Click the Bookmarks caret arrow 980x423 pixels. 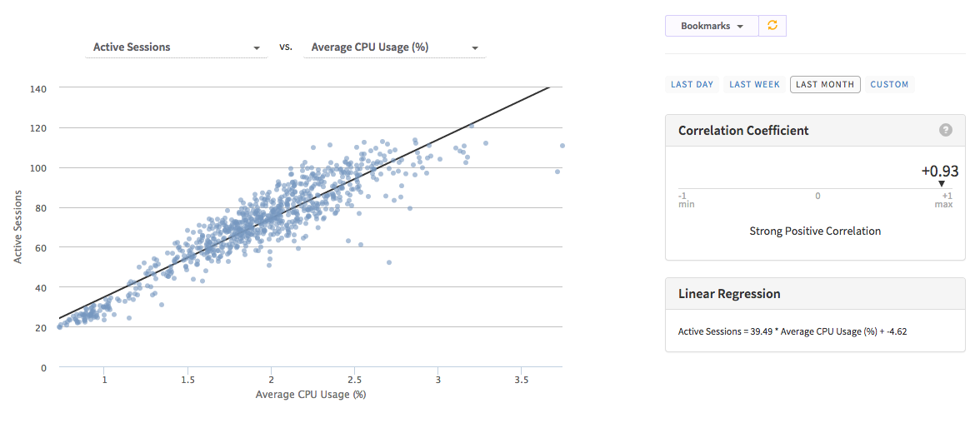tap(739, 27)
